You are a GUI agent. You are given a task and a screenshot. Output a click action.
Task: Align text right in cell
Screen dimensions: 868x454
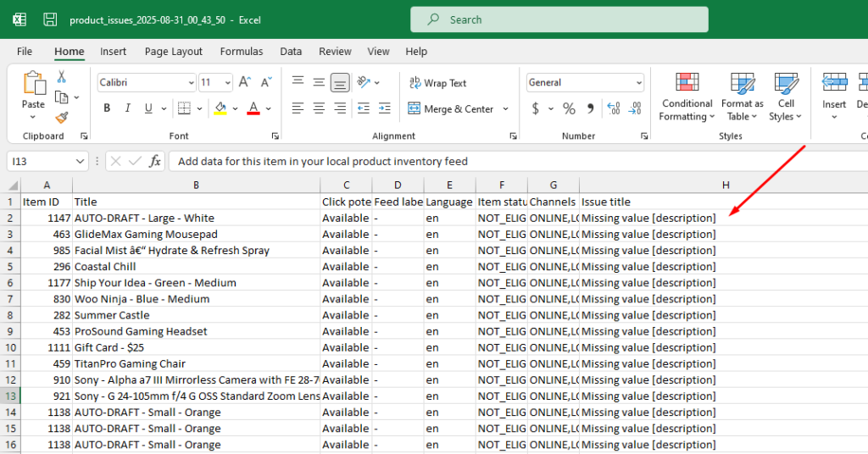coord(340,108)
